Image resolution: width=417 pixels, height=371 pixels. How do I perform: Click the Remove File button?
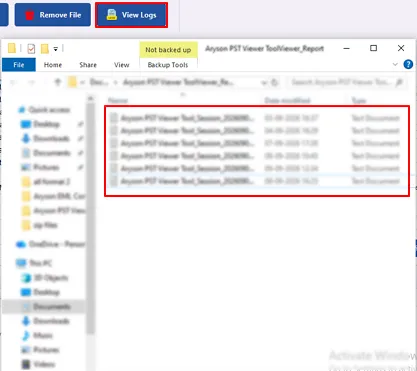[x=53, y=15]
